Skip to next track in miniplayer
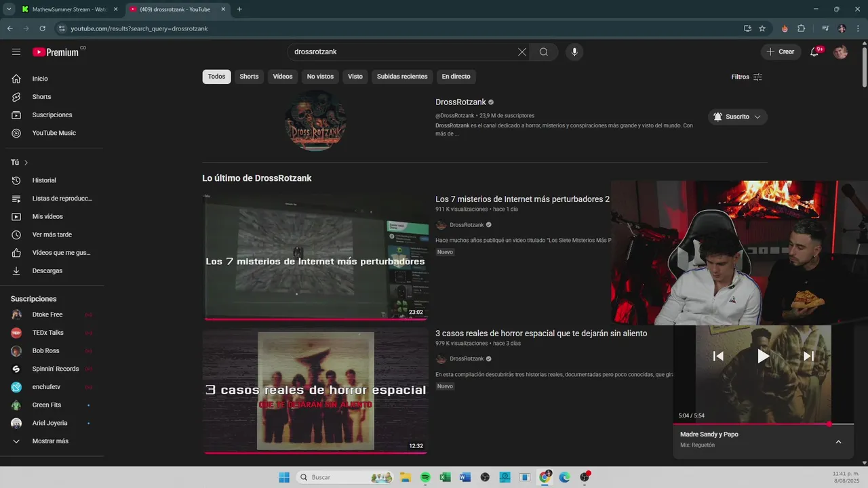Screen dimensions: 868x488 [808, 356]
